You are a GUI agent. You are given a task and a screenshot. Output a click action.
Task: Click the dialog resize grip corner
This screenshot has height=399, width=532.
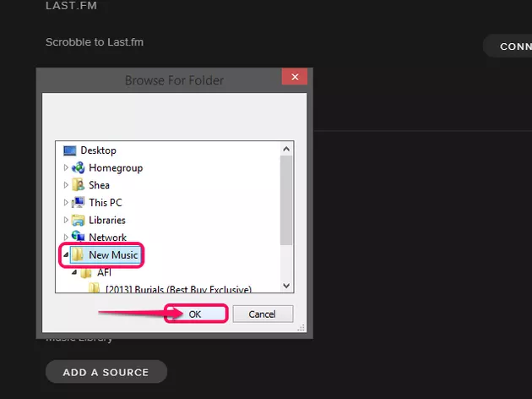click(x=301, y=327)
